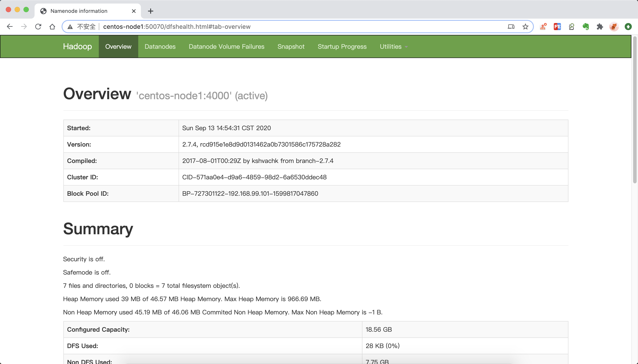Open the Extensions puzzle-piece menu
The height and width of the screenshot is (364, 638).
[x=600, y=27]
